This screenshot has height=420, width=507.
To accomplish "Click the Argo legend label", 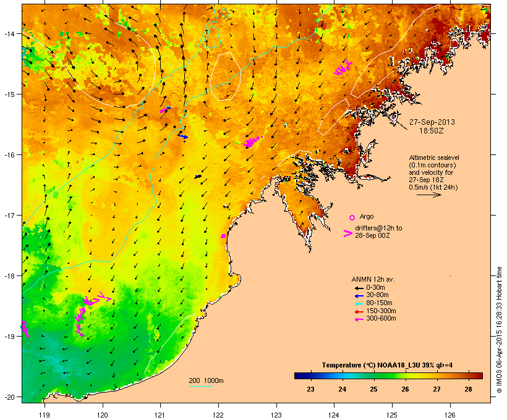I will pyautogui.click(x=367, y=216).
